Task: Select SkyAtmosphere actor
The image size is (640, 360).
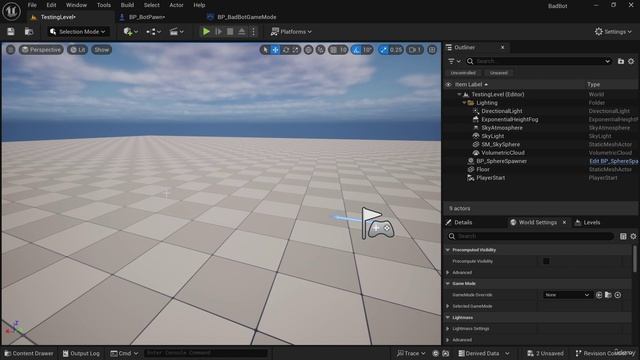Action: point(502,128)
